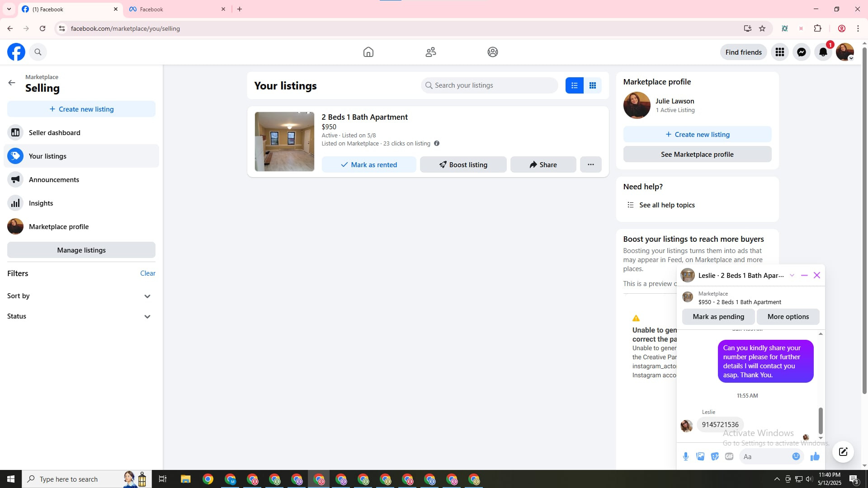Open File Explorer from taskbar

pyautogui.click(x=186, y=479)
